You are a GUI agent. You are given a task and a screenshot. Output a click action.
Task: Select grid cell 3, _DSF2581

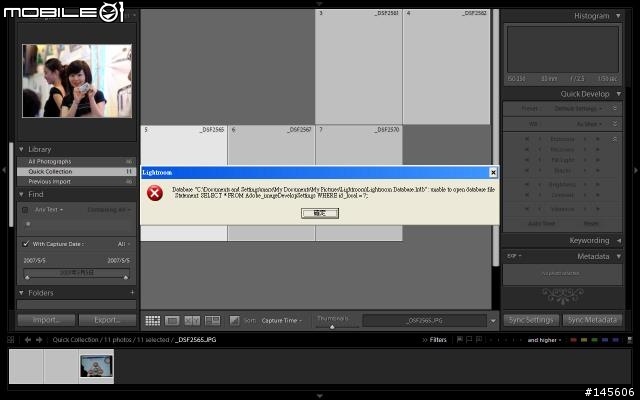pos(358,67)
